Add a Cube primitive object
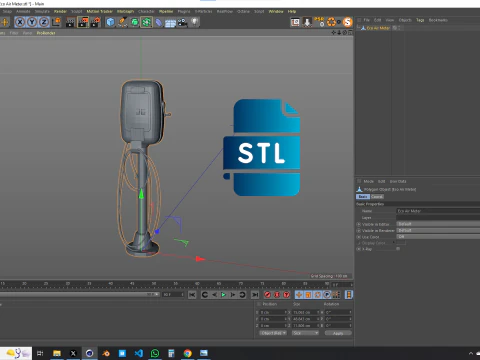Image resolution: width=480 pixels, height=360 pixels. click(x=110, y=22)
